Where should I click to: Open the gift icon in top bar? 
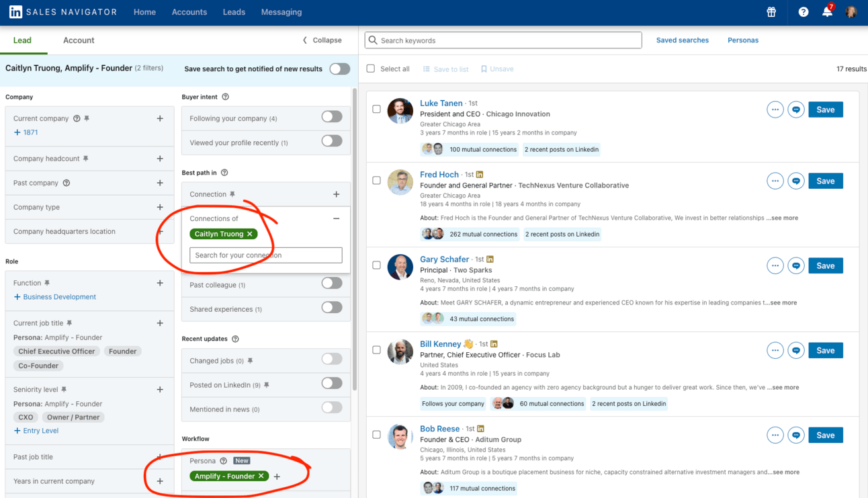click(x=771, y=12)
